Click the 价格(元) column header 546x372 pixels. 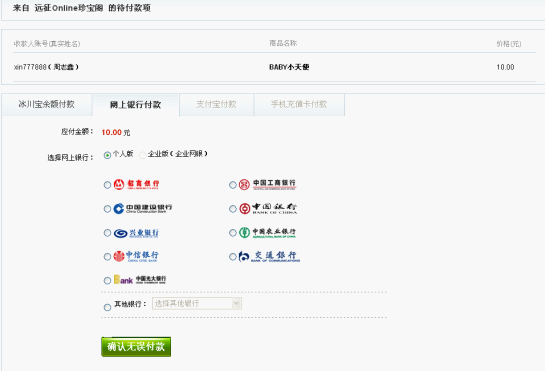pyautogui.click(x=509, y=44)
